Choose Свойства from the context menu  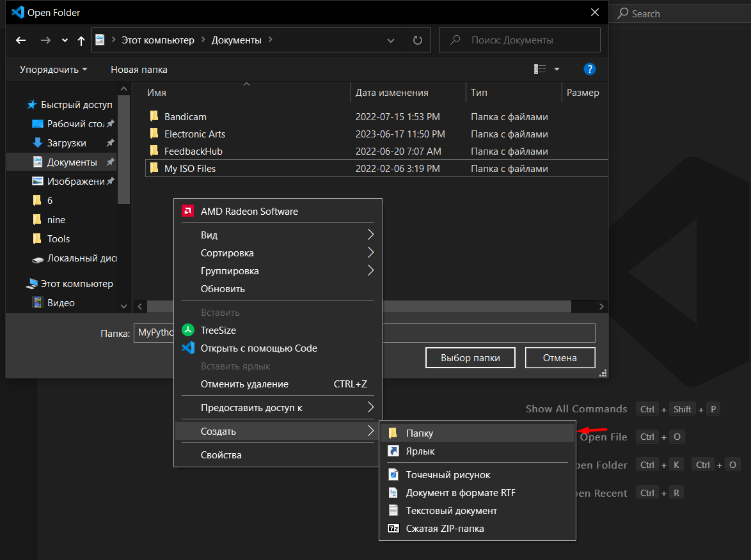coord(221,455)
